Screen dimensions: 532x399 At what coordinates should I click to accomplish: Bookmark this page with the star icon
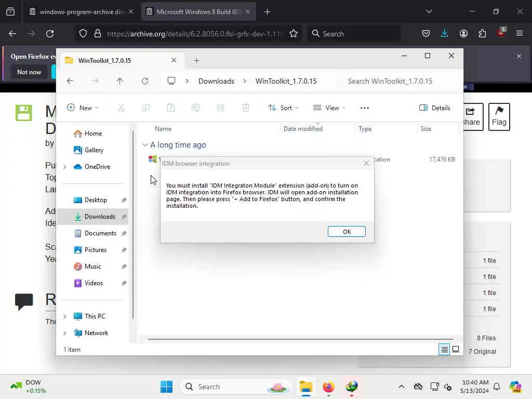tap(294, 34)
